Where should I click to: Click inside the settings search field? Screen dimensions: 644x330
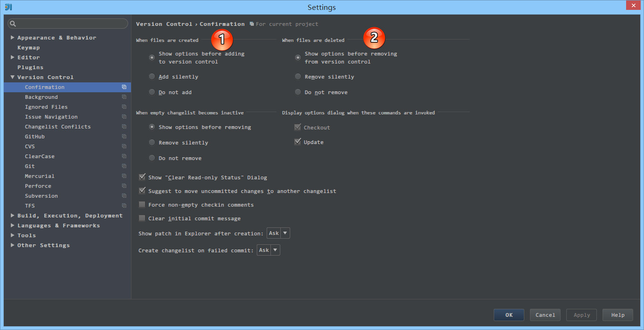[x=71, y=24]
